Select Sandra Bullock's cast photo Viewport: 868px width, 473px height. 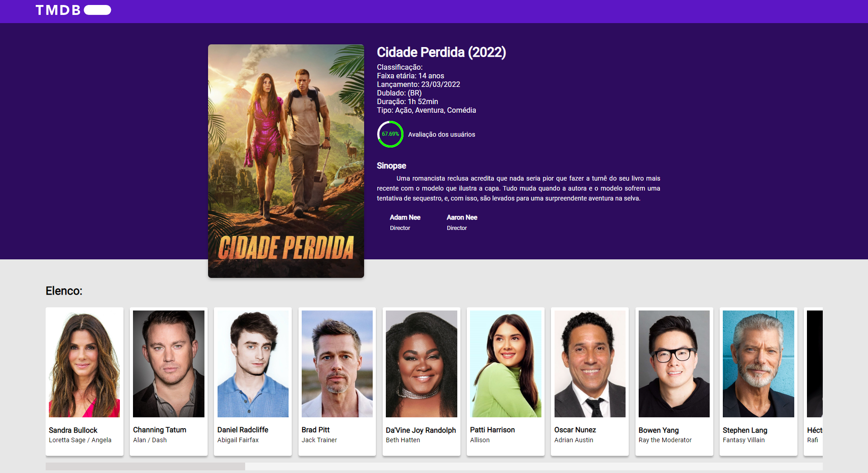coord(85,364)
